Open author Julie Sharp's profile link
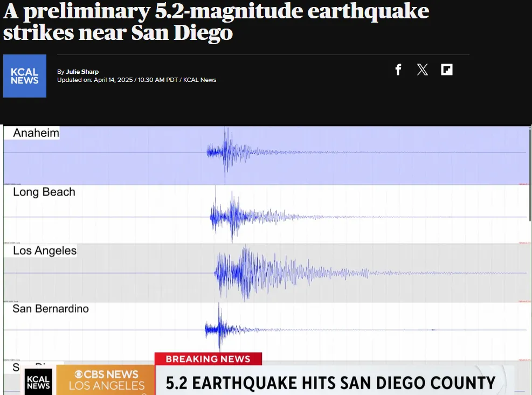The image size is (532, 395). tap(82, 72)
